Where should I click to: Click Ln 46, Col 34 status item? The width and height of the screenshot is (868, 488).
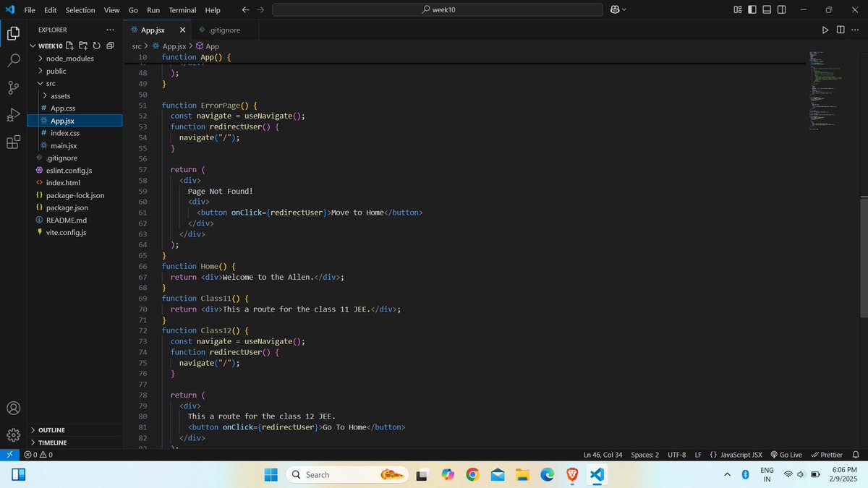tap(603, 455)
